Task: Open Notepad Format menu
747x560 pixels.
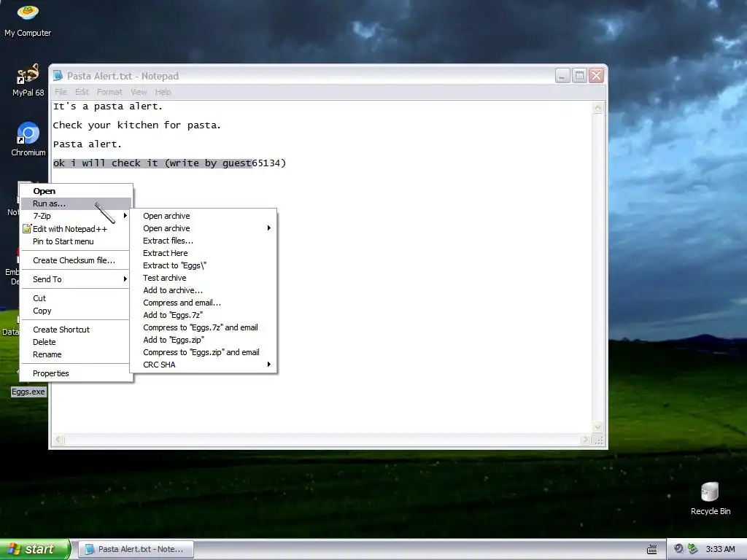Action: 109,92
